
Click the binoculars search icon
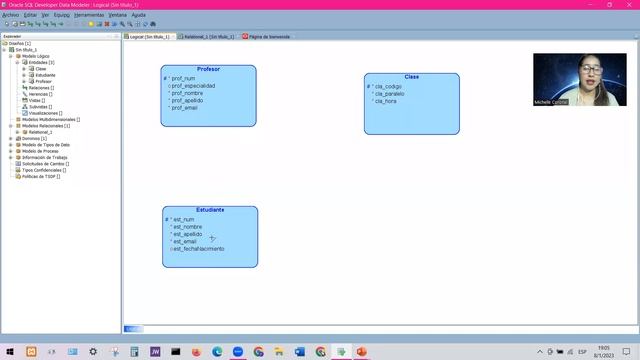click(x=153, y=24)
